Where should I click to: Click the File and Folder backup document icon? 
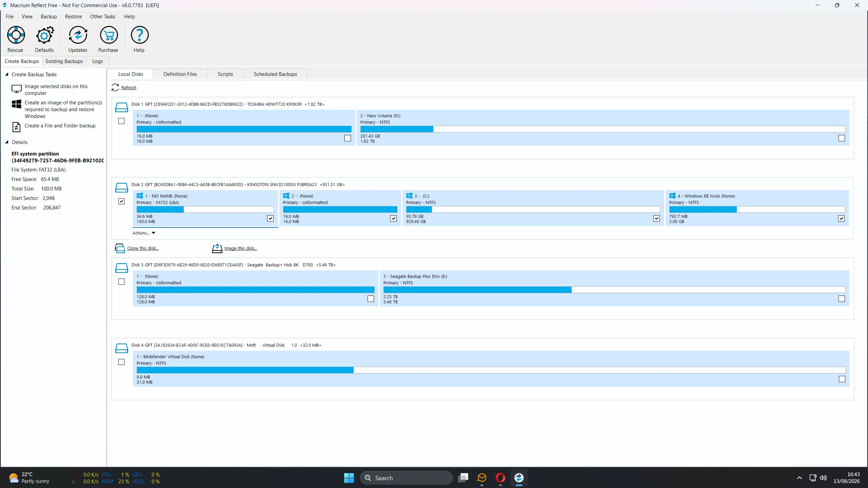[x=16, y=127]
